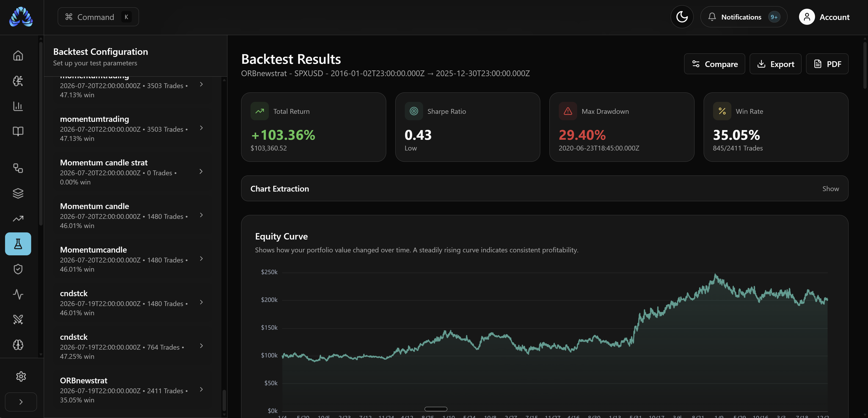
Task: Click the Max Drawdown warning icon
Action: (x=568, y=111)
